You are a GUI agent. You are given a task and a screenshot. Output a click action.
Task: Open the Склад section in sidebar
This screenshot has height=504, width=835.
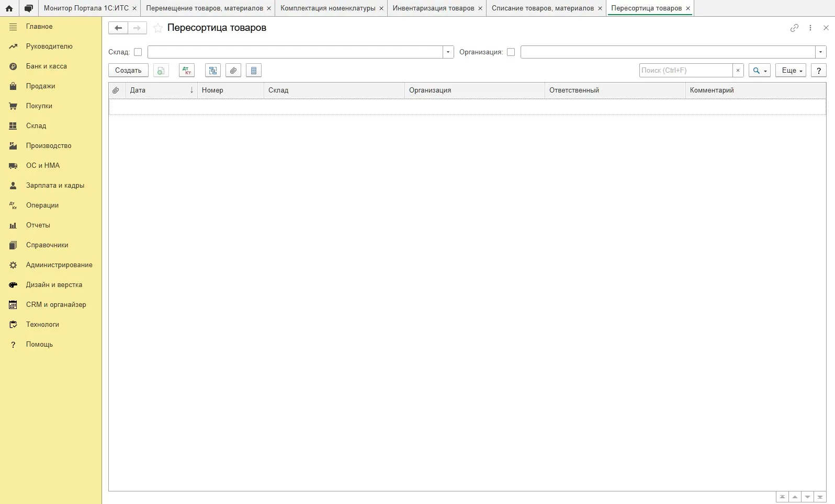tap(36, 126)
